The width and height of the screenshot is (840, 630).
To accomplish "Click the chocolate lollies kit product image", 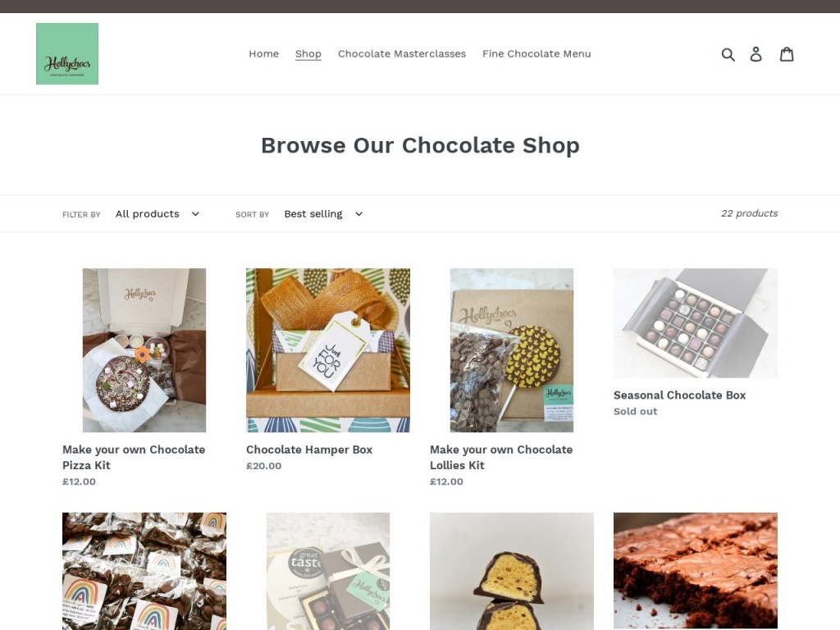I will [512, 350].
